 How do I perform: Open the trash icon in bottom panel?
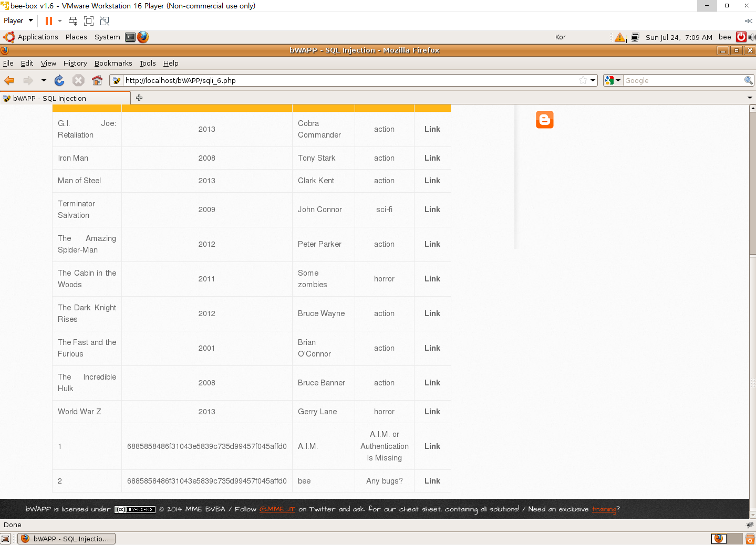tap(750, 539)
